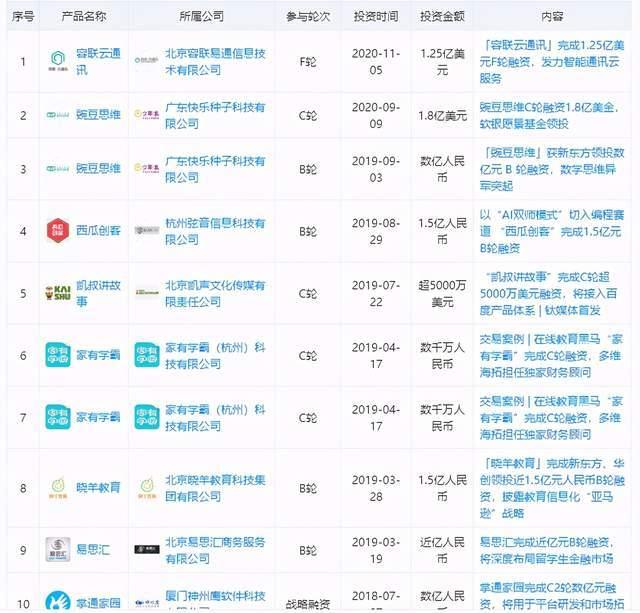Click the 杭州弦音信息 company logo
The width and height of the screenshot is (640, 613).
tap(147, 231)
